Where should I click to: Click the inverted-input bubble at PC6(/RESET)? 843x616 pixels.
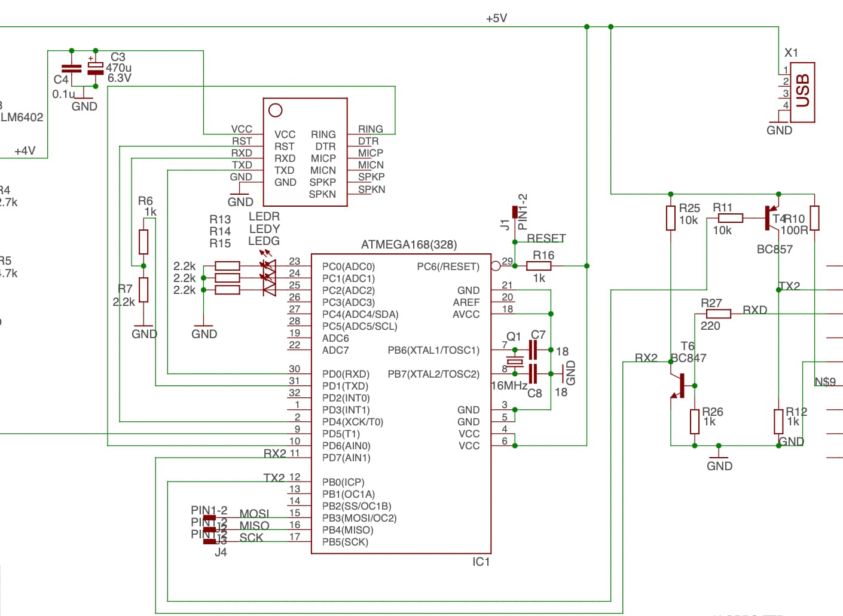(x=496, y=266)
